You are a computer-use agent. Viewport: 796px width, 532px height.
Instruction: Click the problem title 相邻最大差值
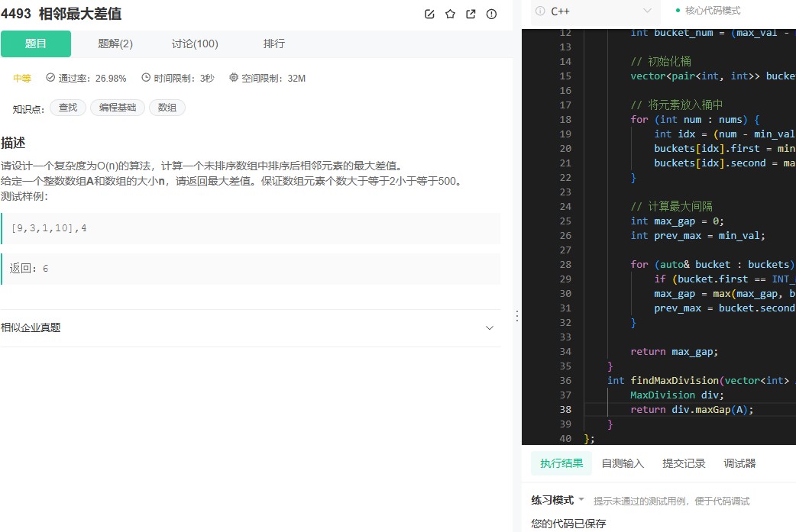pos(80,14)
